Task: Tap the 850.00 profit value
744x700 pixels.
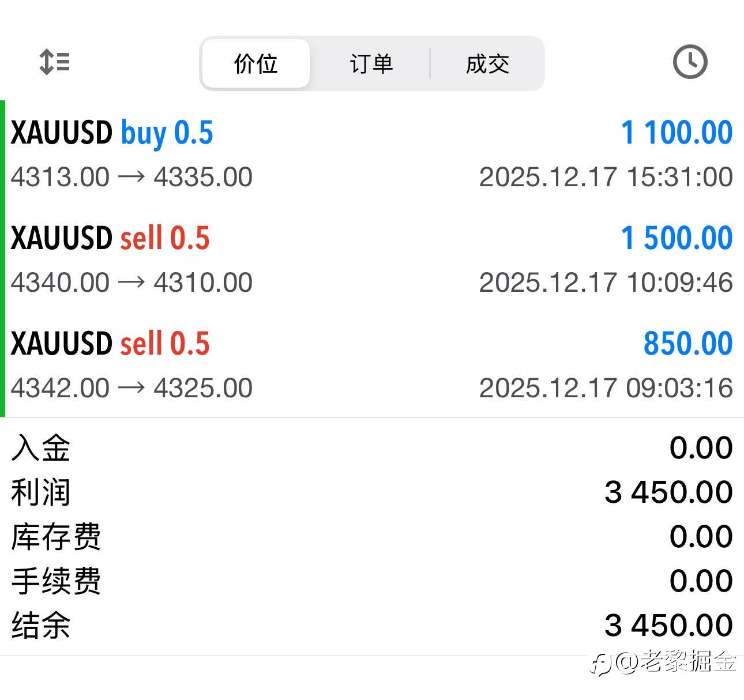Action: point(687,344)
